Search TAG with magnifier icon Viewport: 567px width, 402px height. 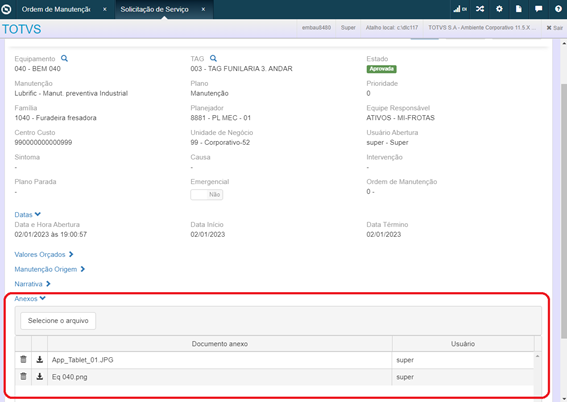coord(213,58)
